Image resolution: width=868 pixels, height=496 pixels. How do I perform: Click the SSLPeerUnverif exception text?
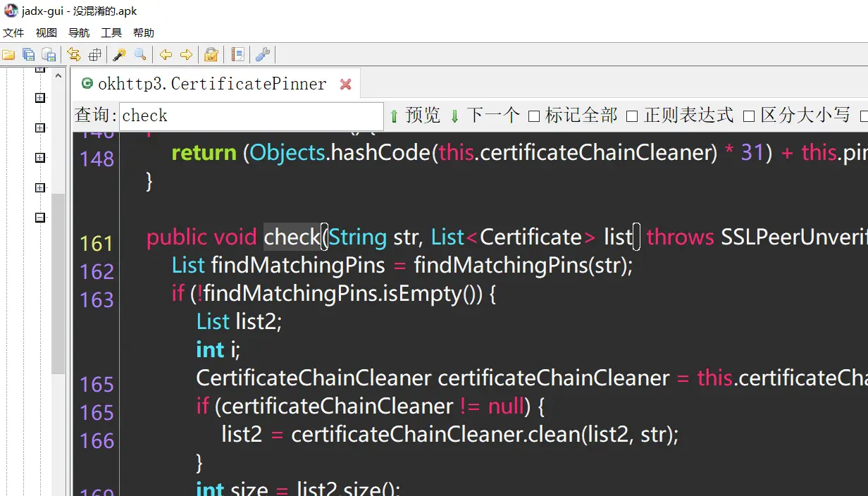(794, 237)
